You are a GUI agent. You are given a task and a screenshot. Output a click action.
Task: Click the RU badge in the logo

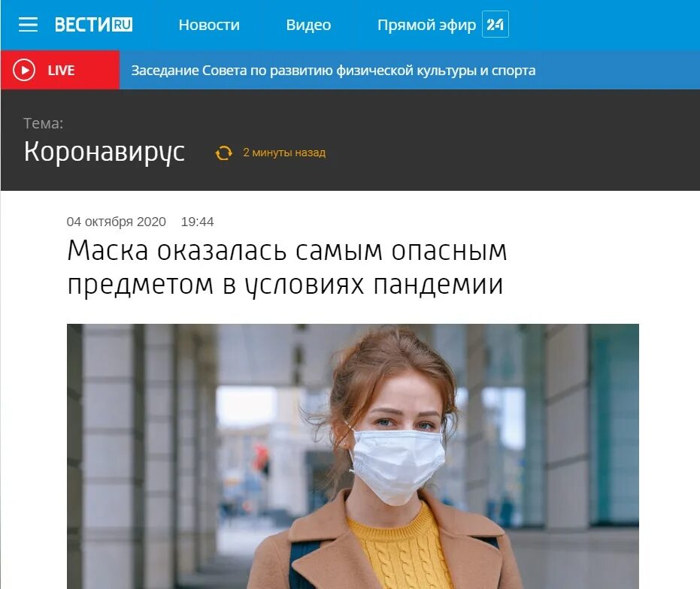click(x=122, y=25)
